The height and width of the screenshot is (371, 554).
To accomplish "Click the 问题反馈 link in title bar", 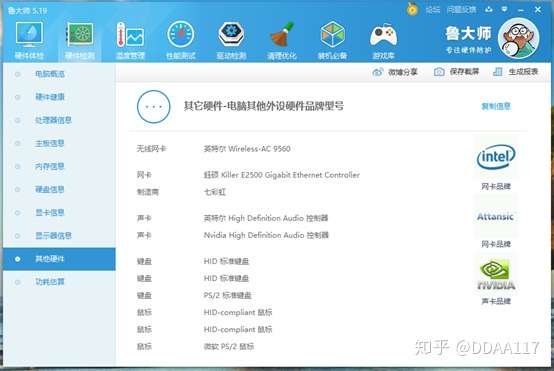I will coord(461,10).
